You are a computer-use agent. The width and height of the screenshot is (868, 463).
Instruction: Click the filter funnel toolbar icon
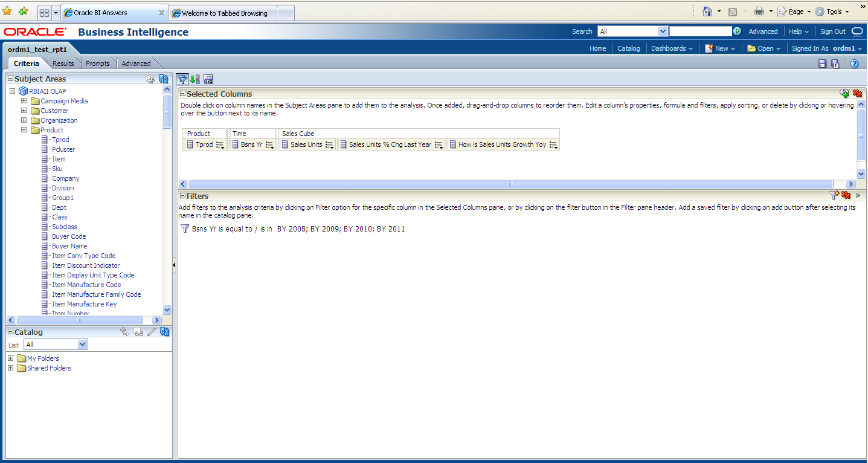pyautogui.click(x=182, y=79)
